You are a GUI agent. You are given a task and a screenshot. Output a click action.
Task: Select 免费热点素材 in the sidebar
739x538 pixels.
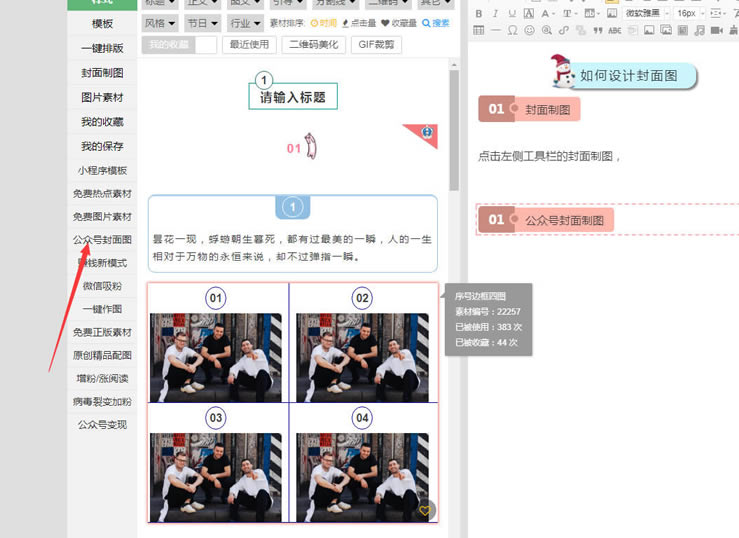(x=102, y=194)
